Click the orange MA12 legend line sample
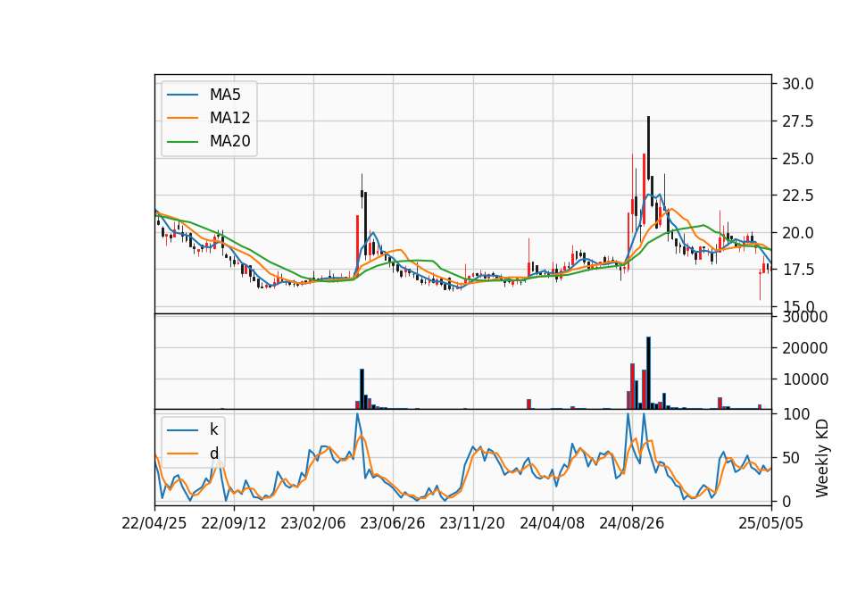Viewport: 857px width, 616px height. pos(182,118)
